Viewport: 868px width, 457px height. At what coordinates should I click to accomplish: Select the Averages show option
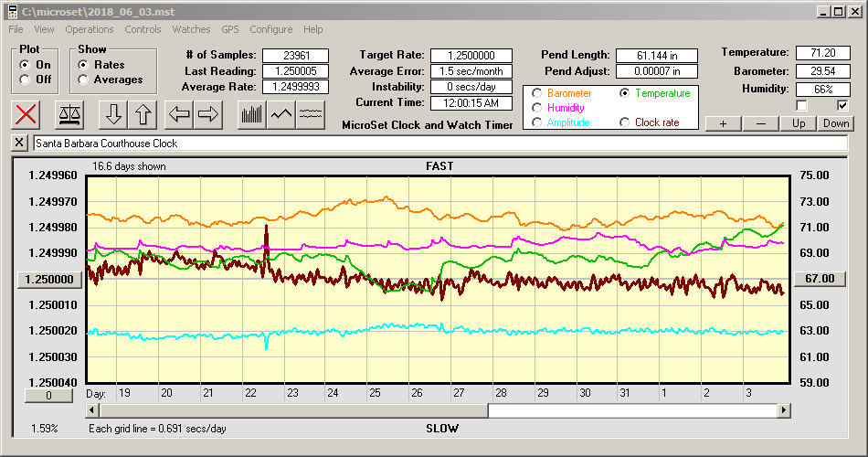tap(83, 80)
